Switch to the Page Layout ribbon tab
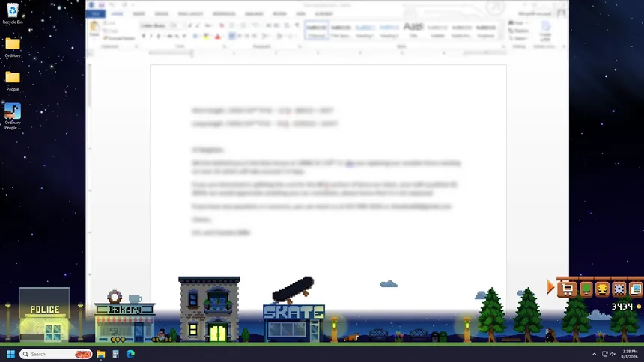This screenshot has height=362, width=644. pyautogui.click(x=190, y=13)
